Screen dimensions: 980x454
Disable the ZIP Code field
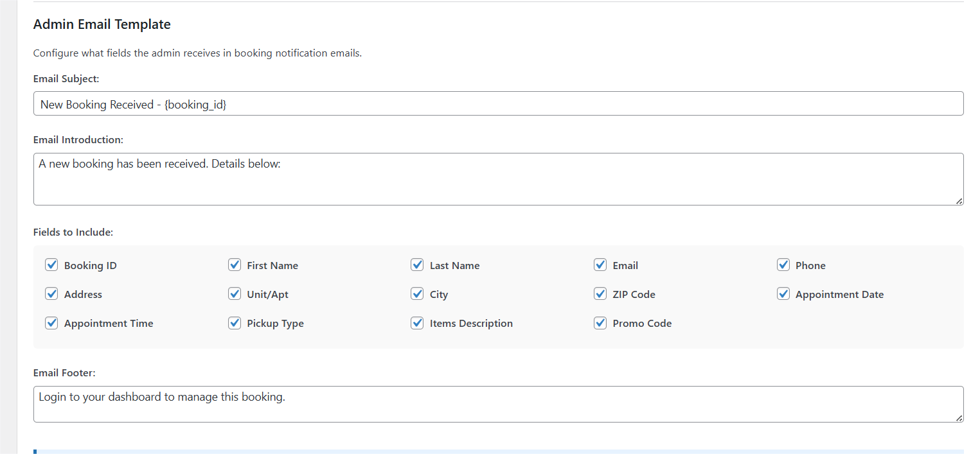pos(600,293)
